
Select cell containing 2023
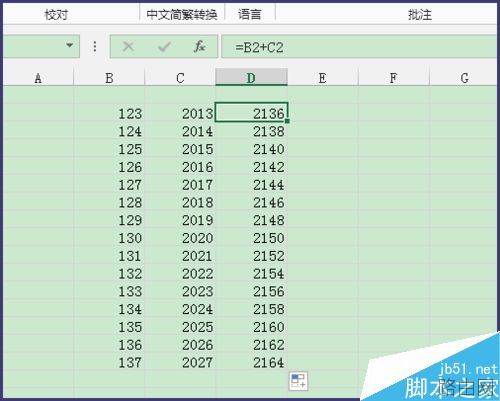pos(180,291)
